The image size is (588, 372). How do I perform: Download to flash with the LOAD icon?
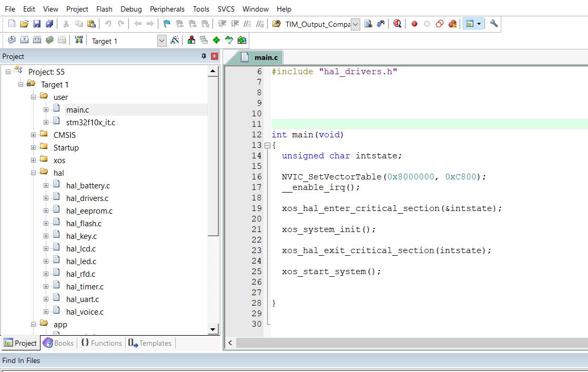pos(79,40)
